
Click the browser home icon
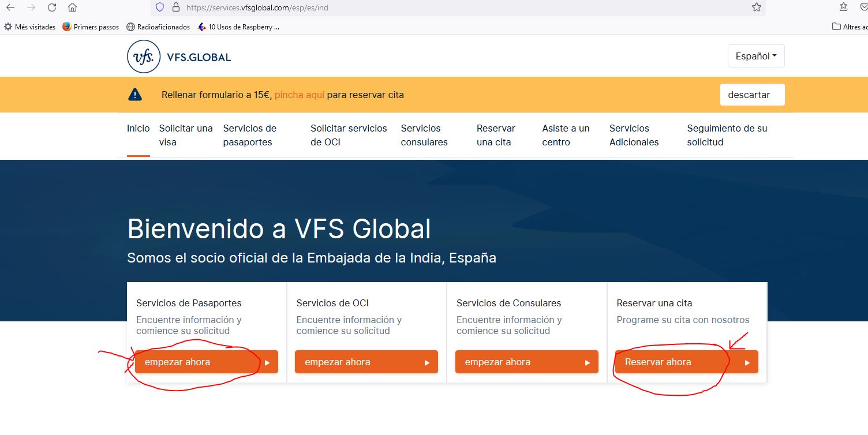(x=72, y=7)
